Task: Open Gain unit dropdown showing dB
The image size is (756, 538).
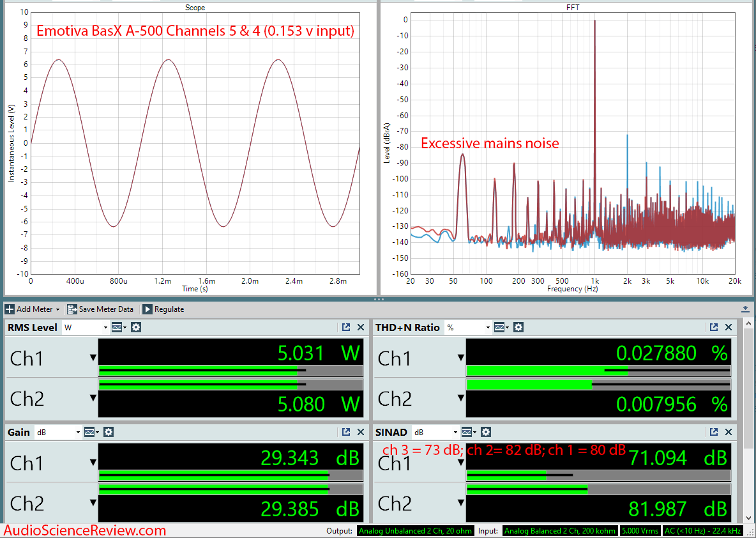Action: 57,433
